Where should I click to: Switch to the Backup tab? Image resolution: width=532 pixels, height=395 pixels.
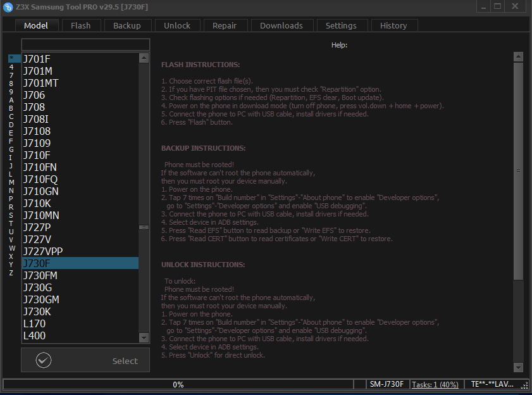click(127, 25)
